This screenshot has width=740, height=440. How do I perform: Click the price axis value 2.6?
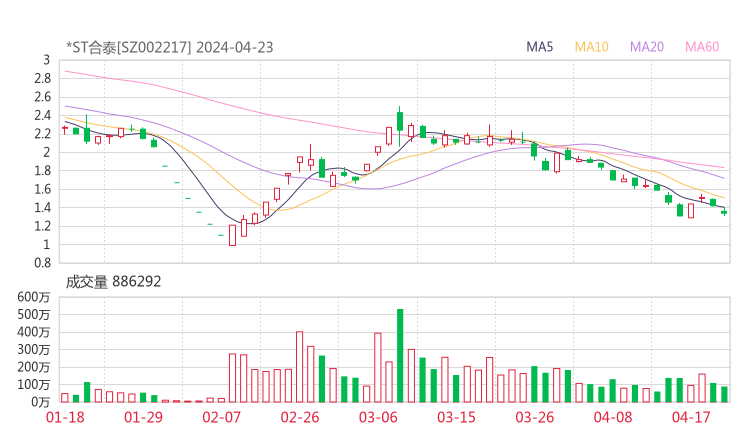pos(42,97)
